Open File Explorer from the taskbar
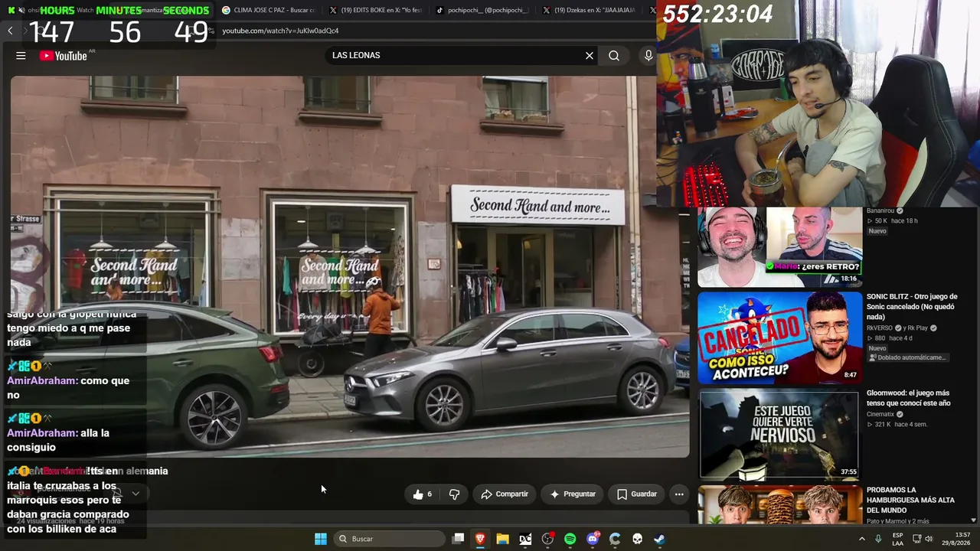Image resolution: width=980 pixels, height=551 pixels. [502, 539]
